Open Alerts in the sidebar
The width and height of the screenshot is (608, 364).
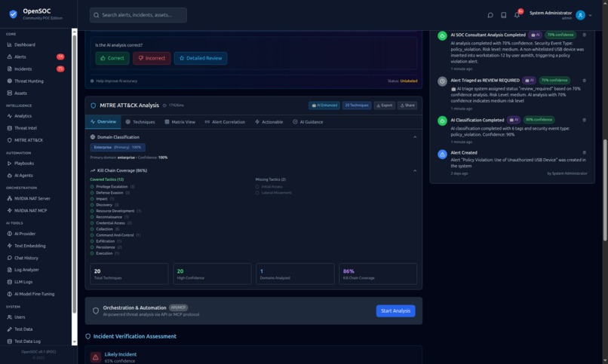pos(20,57)
